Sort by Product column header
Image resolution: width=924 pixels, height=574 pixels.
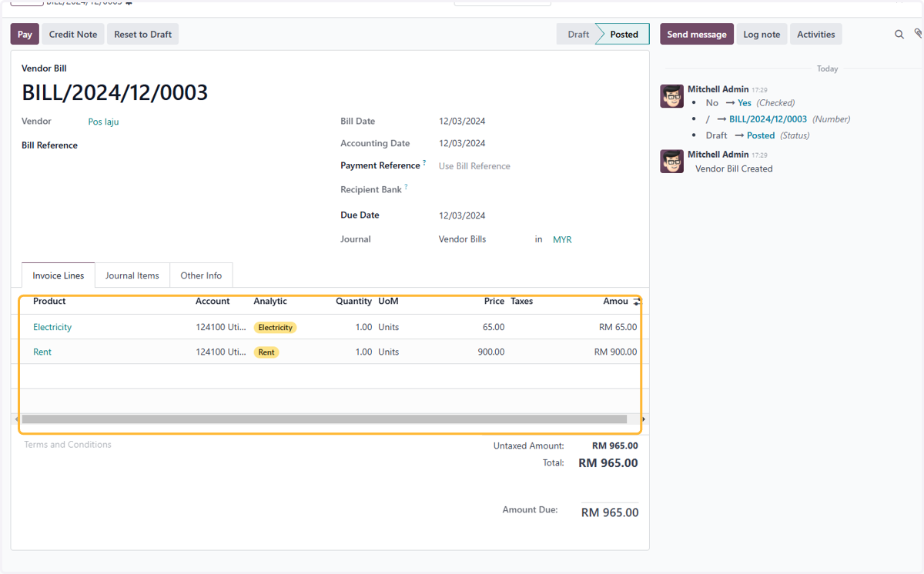(49, 302)
